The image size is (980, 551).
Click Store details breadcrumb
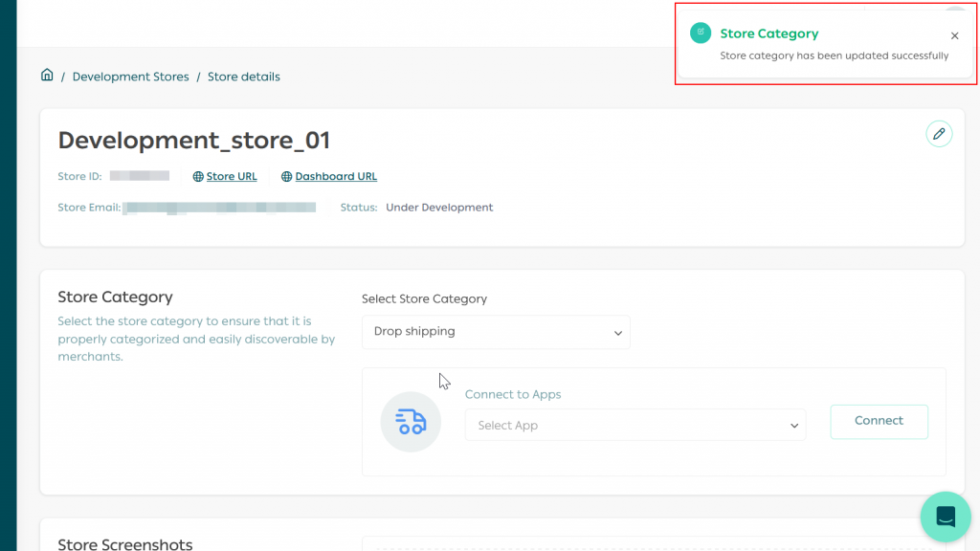coord(244,77)
